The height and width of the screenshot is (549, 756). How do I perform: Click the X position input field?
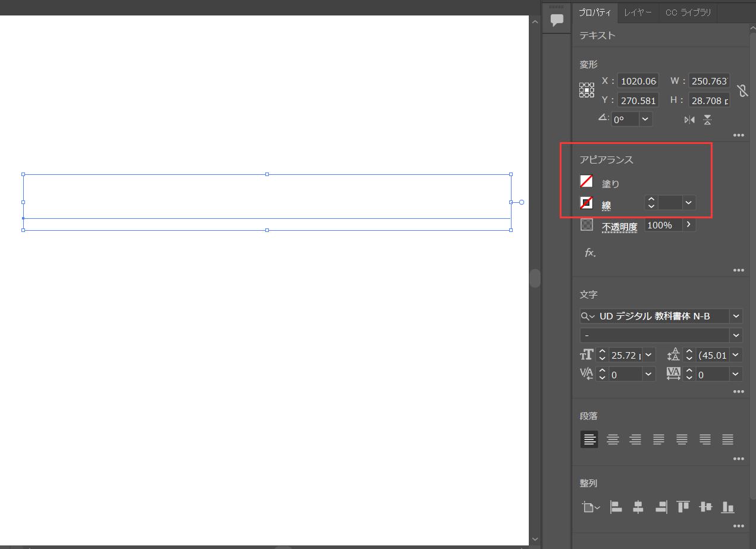638,81
